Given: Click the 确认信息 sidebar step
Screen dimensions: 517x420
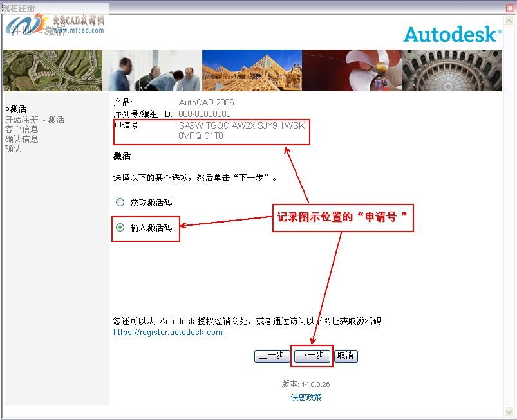Looking at the screenshot, I should point(21,139).
